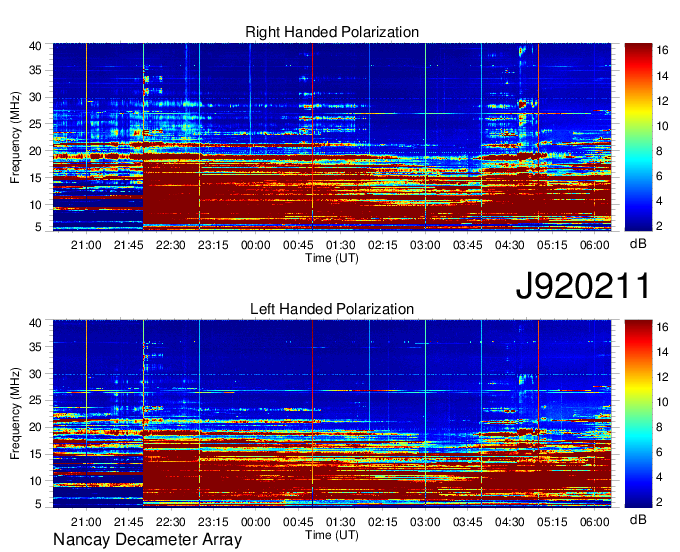
Task: Click the 21:00 tick under the top plot
Action: (x=86, y=245)
